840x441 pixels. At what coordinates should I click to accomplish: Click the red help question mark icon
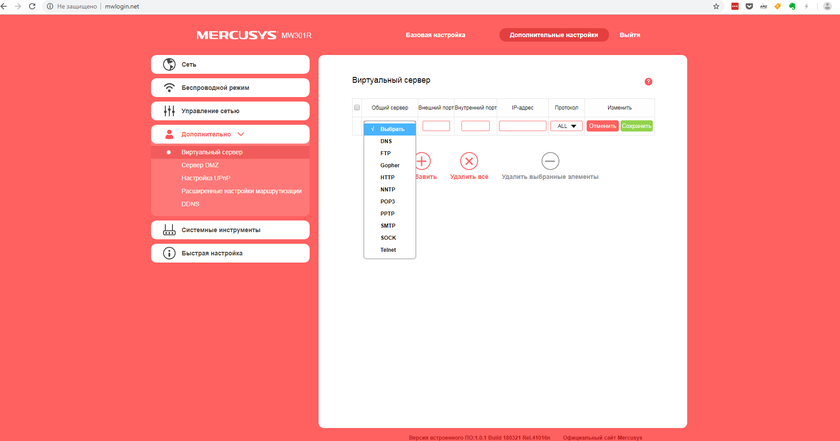(648, 82)
